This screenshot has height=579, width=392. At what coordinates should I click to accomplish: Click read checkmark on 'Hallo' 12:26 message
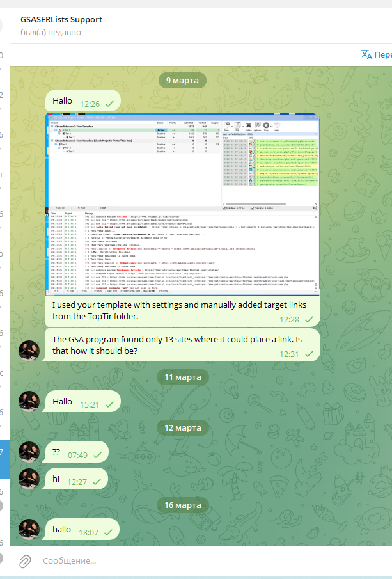pos(110,102)
